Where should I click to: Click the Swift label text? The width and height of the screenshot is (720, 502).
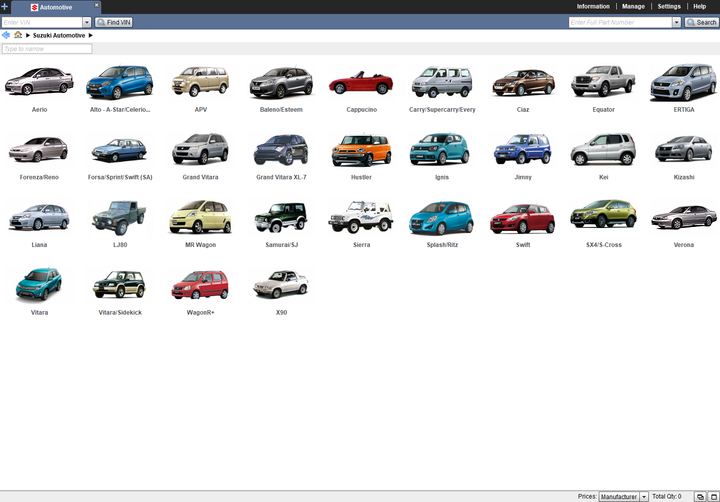[523, 245]
